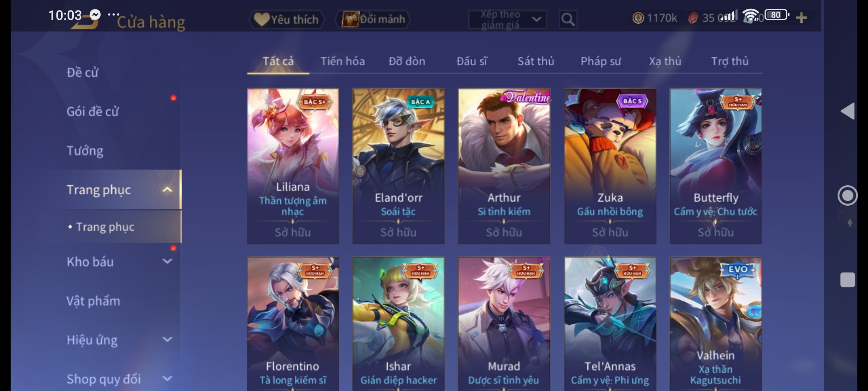Select the Liliana Thần tượng âm nhạc skin
Image resolution: width=868 pixels, height=391 pixels.
click(x=293, y=166)
